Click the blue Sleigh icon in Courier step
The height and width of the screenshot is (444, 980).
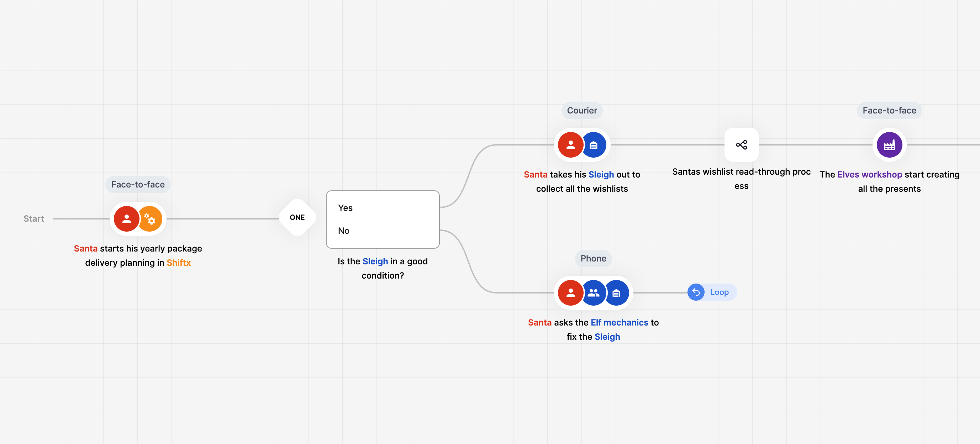pyautogui.click(x=594, y=145)
